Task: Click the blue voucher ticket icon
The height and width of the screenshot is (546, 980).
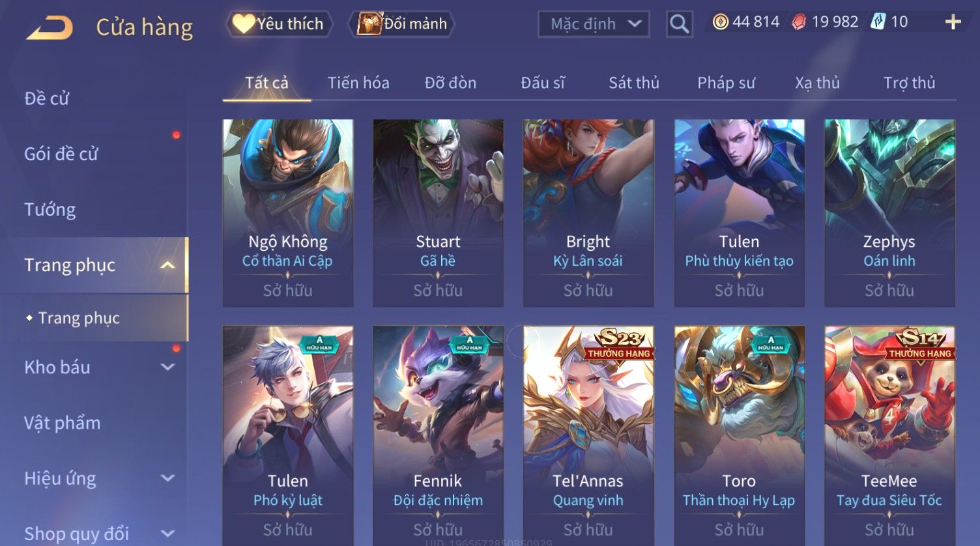Action: click(x=878, y=22)
